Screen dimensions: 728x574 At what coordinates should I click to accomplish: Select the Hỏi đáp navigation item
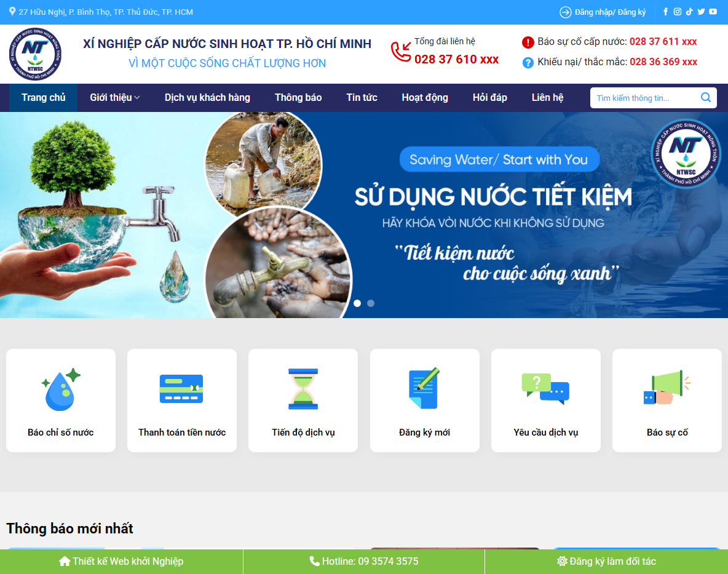click(x=490, y=97)
